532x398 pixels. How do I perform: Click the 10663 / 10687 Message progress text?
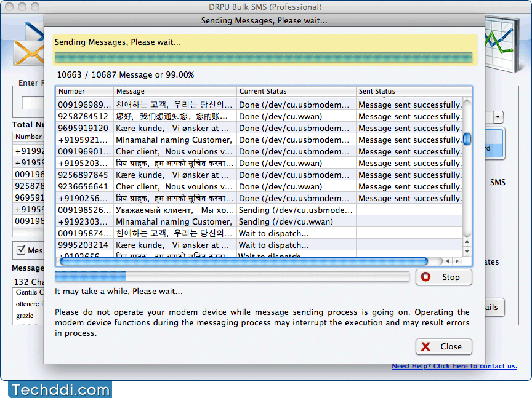coord(126,74)
